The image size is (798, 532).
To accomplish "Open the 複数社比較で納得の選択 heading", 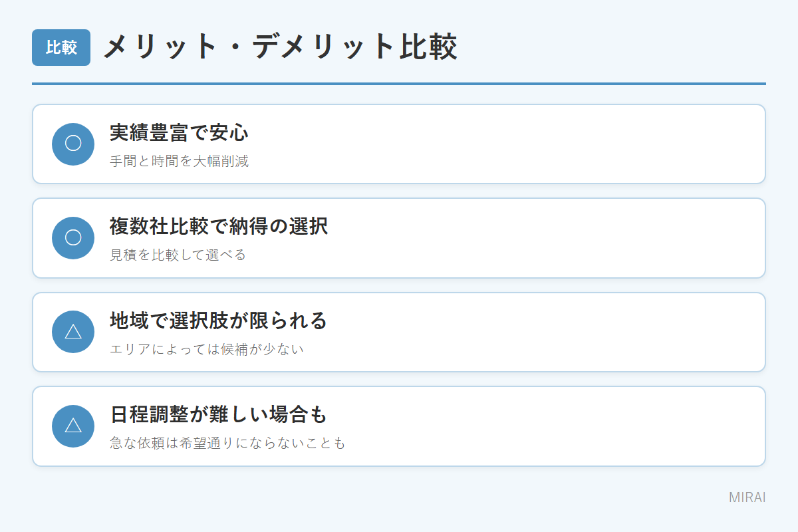I will coord(219,226).
